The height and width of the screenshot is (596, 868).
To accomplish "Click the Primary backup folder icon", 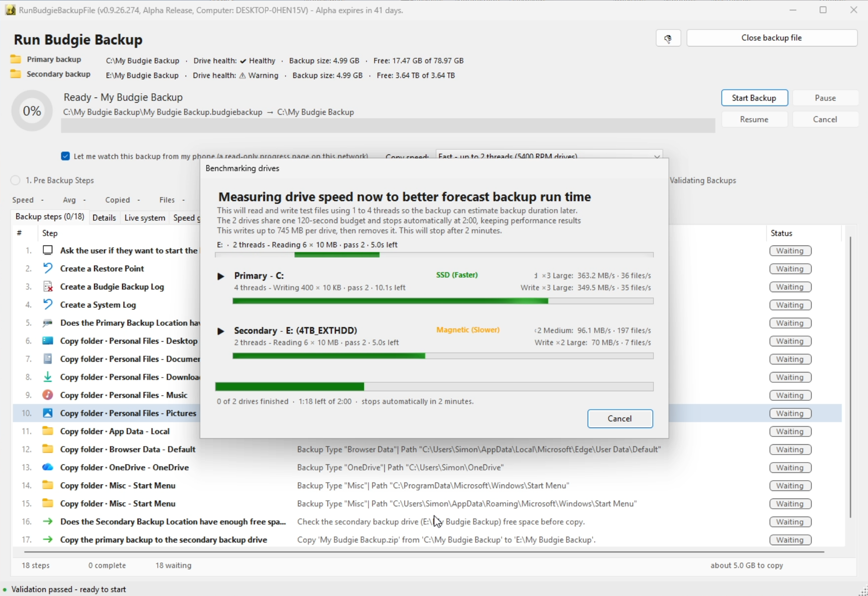I will (16, 59).
